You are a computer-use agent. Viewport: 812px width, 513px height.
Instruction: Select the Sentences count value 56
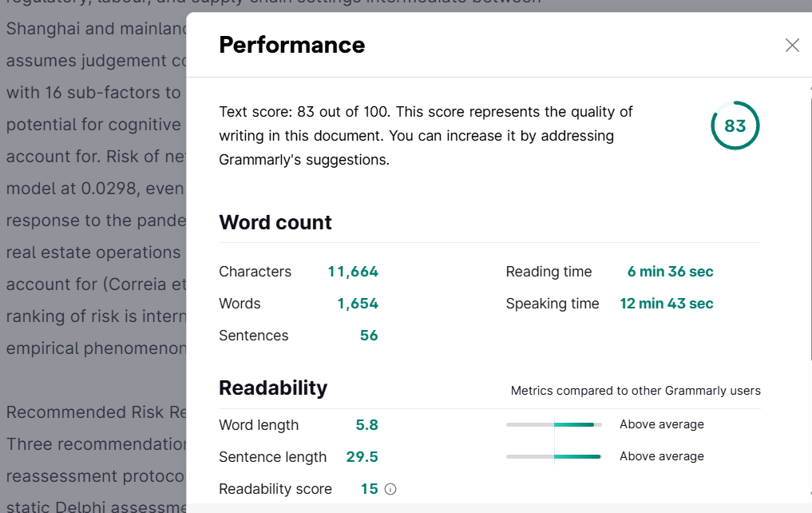[x=369, y=336]
